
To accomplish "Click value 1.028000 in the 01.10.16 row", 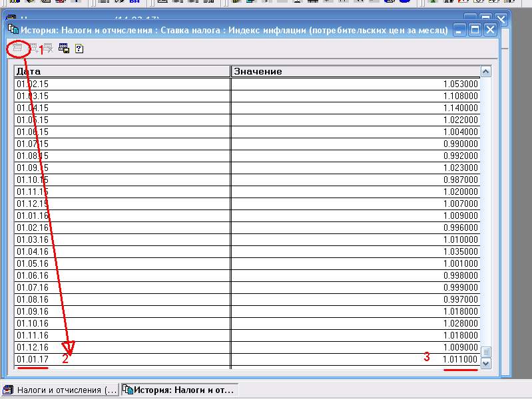I will click(x=460, y=323).
